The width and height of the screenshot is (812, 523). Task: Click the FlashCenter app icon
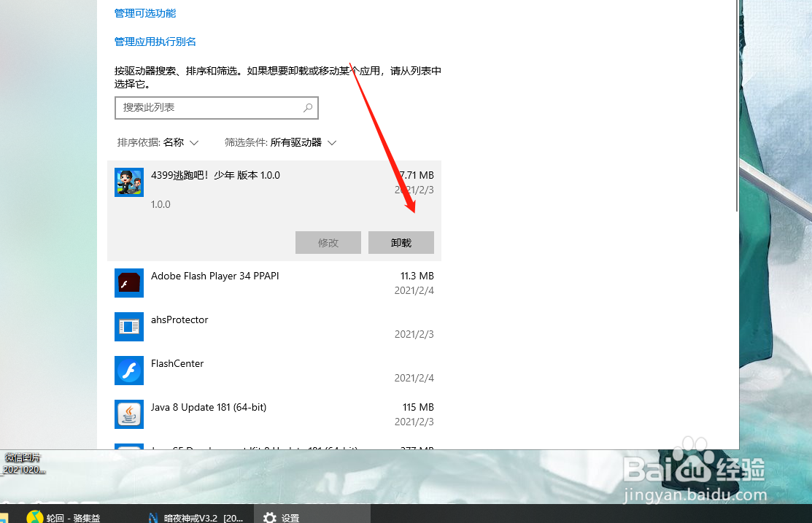(129, 371)
